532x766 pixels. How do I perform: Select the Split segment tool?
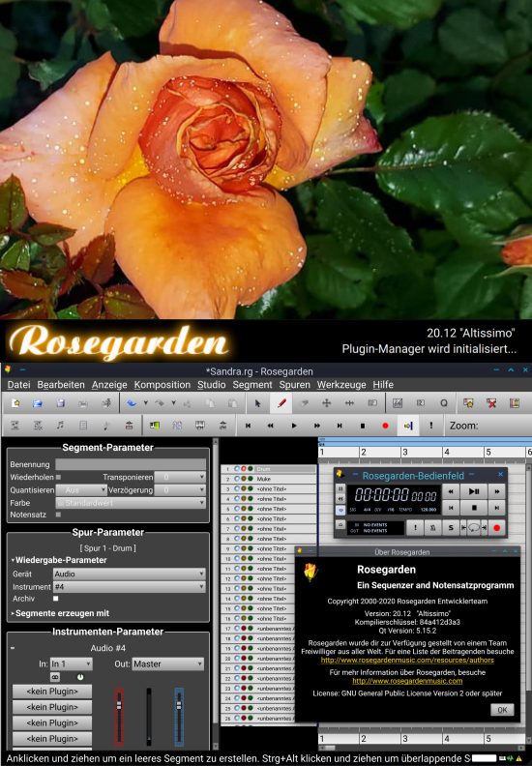click(x=372, y=403)
